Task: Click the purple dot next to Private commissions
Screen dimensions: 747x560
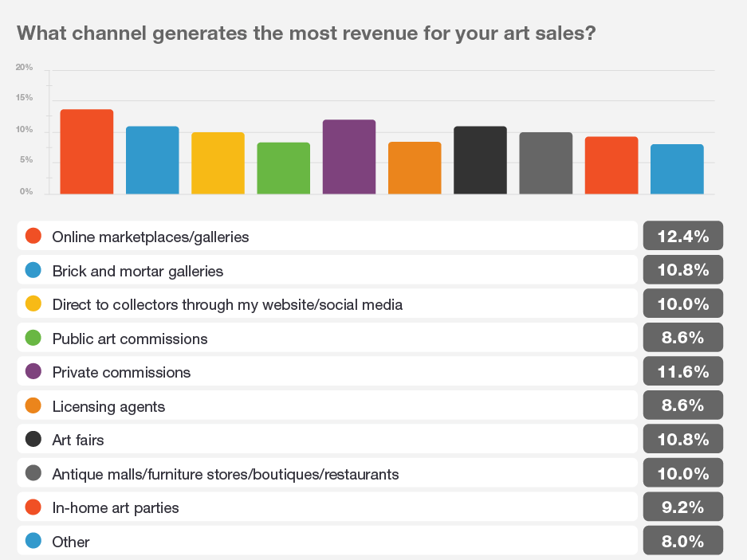Action: tap(33, 372)
